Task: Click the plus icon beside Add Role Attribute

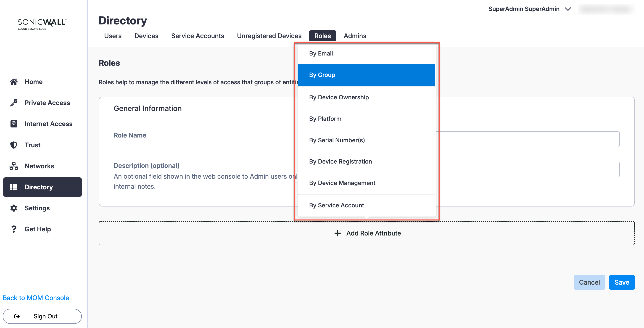Action: click(x=338, y=233)
